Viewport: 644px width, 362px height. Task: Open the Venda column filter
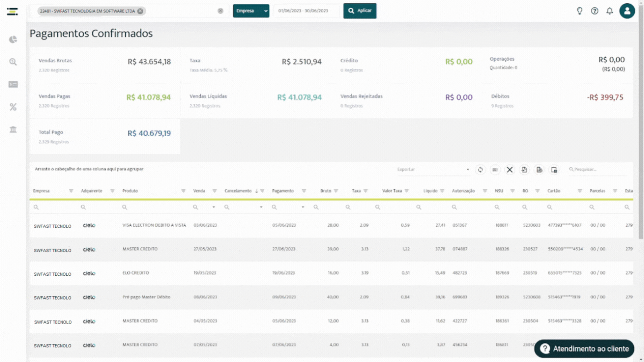coord(214,191)
